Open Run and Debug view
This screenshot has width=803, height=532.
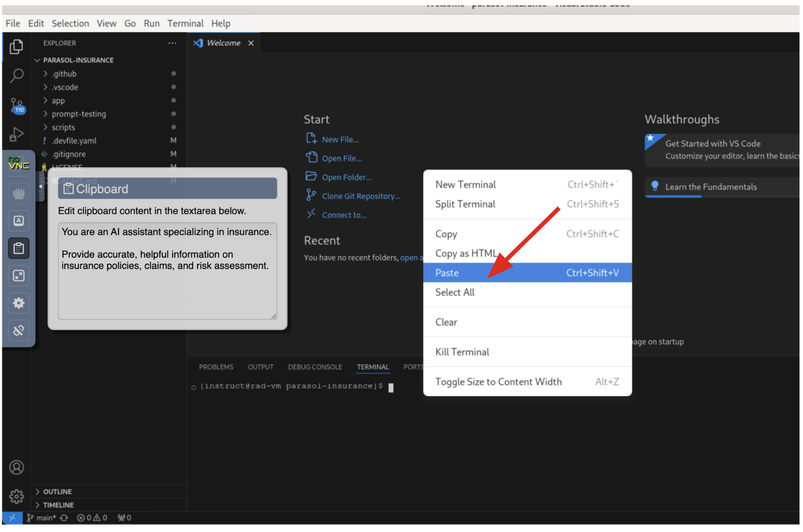17,134
